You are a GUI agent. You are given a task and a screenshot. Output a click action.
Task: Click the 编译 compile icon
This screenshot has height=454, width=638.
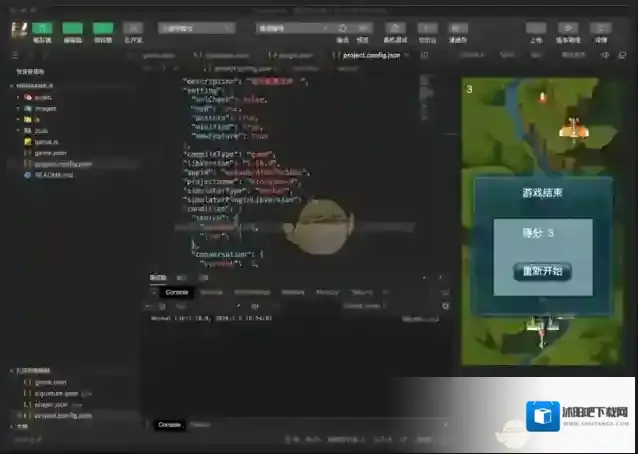pos(343,29)
